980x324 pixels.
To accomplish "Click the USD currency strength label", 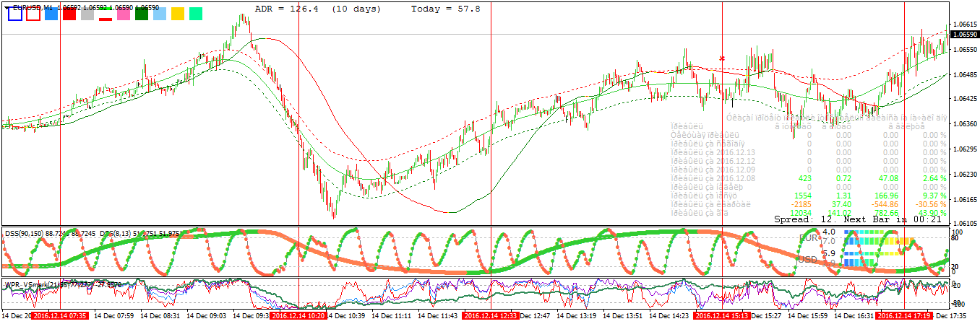I will coord(808,258).
